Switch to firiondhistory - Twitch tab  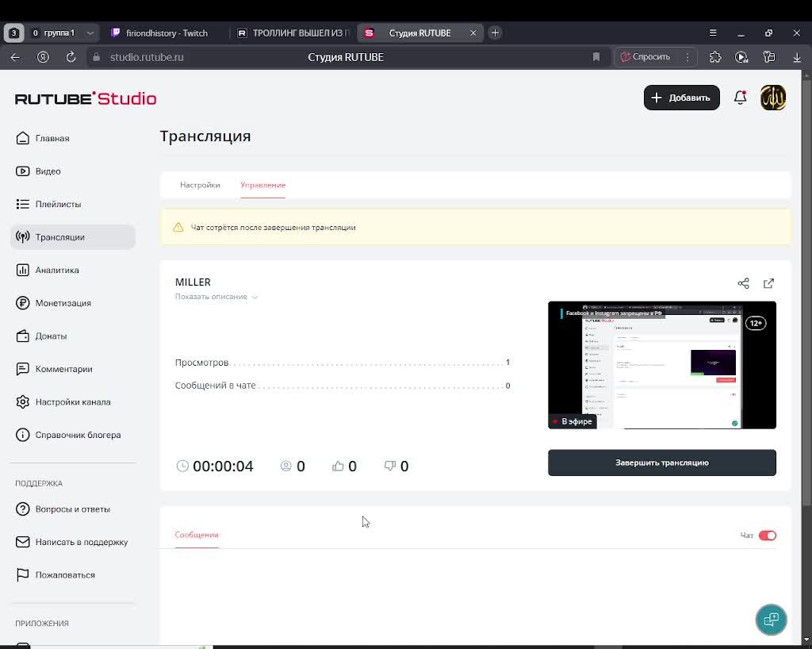(x=160, y=33)
